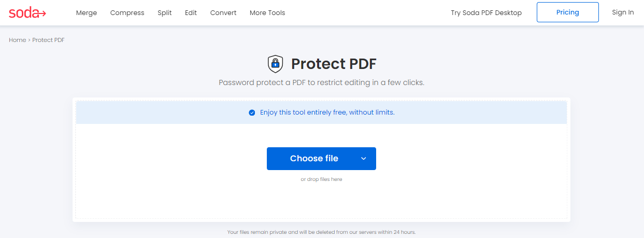Click the Choose file button

click(x=314, y=159)
